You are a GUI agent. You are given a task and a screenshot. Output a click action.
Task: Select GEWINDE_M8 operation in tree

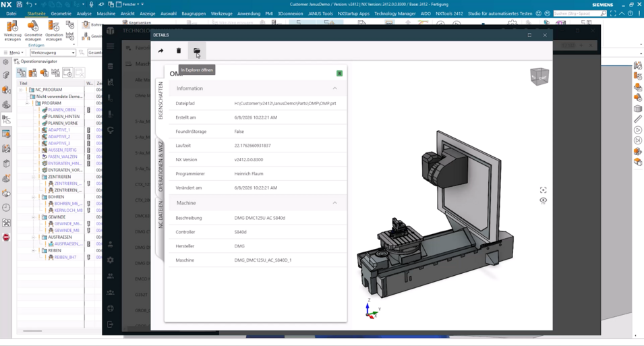click(68, 231)
